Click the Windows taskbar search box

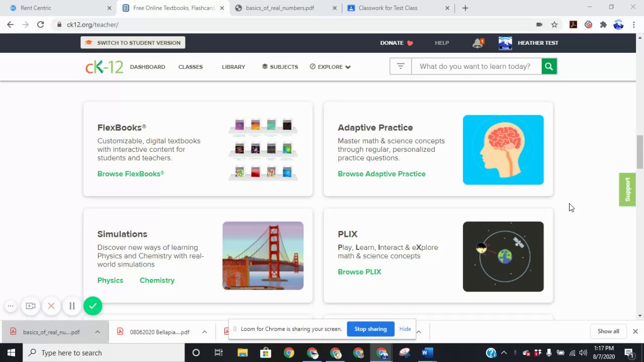coord(104,352)
